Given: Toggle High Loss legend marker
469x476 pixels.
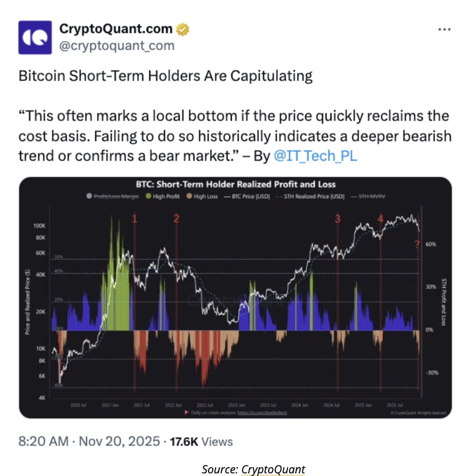Looking at the screenshot, I should [x=189, y=196].
